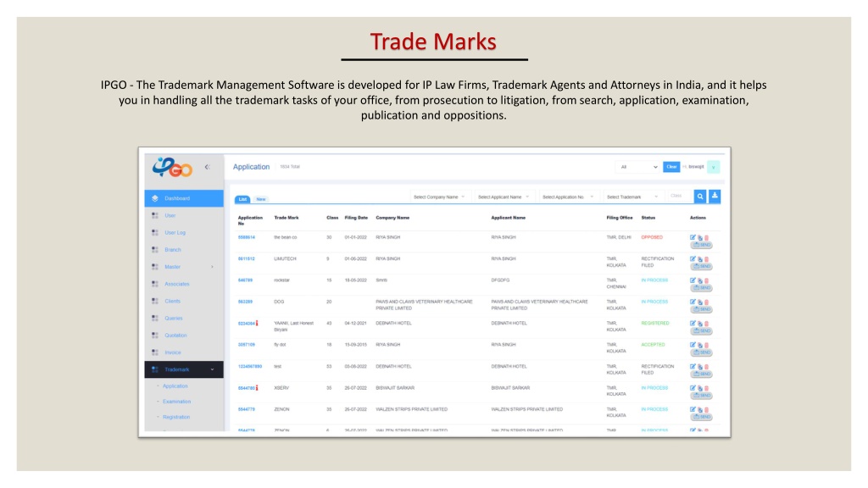Edit the 'the bean co' application row

tap(693, 237)
